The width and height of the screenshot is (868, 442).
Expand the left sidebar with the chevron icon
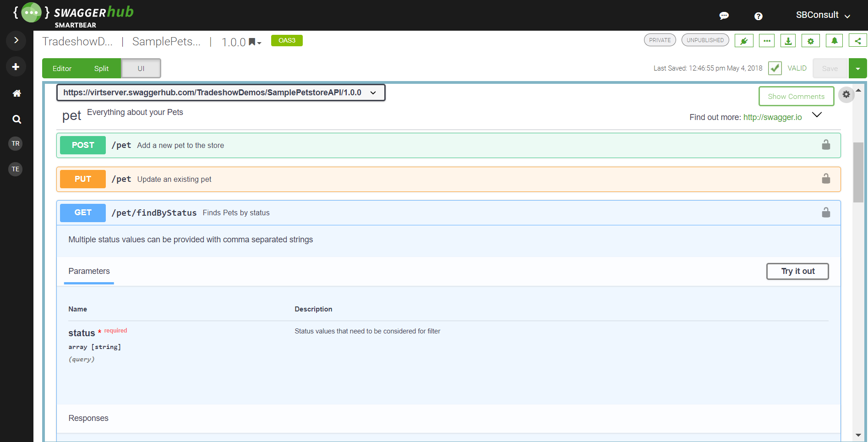pyautogui.click(x=16, y=40)
